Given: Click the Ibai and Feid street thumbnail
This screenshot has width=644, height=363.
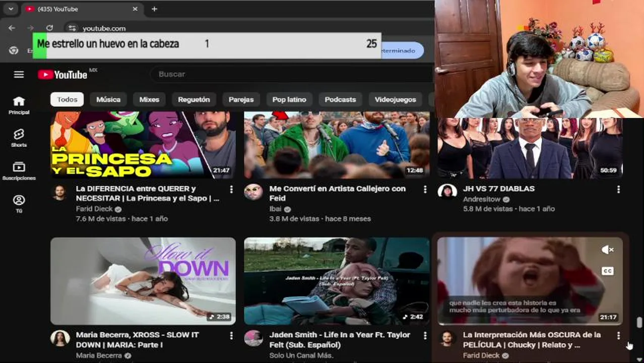Looking at the screenshot, I should (337, 145).
